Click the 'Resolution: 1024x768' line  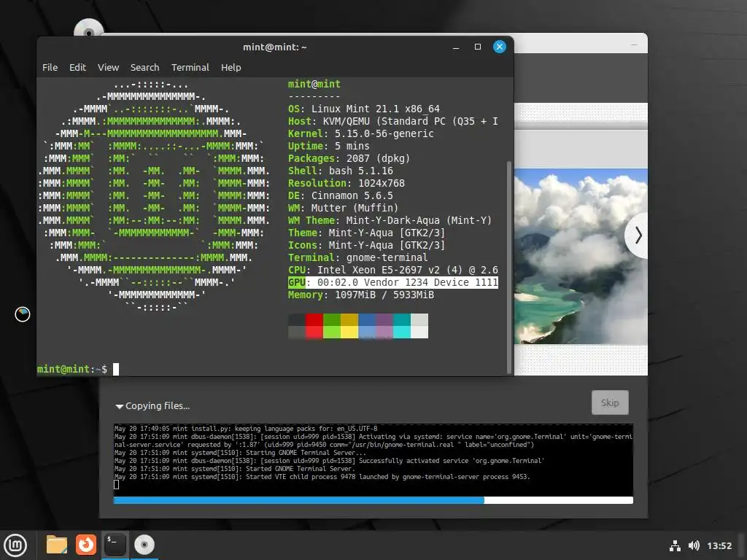[347, 183]
